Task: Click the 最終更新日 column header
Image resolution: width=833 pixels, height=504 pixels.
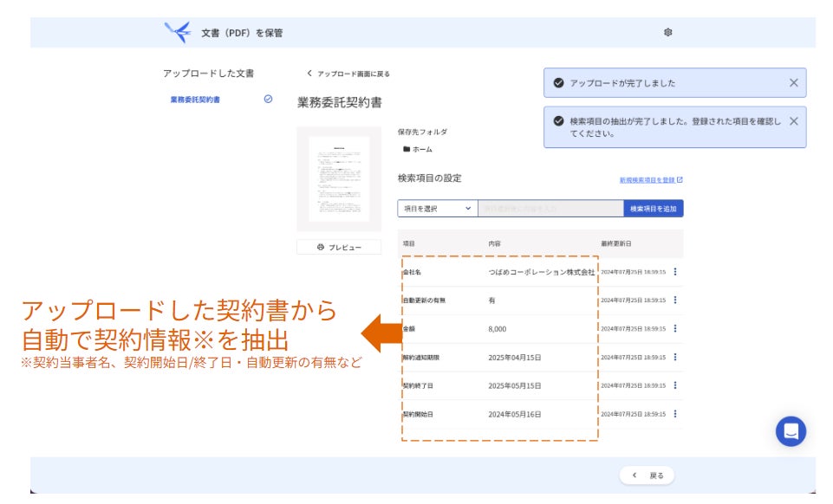Action: (x=616, y=243)
